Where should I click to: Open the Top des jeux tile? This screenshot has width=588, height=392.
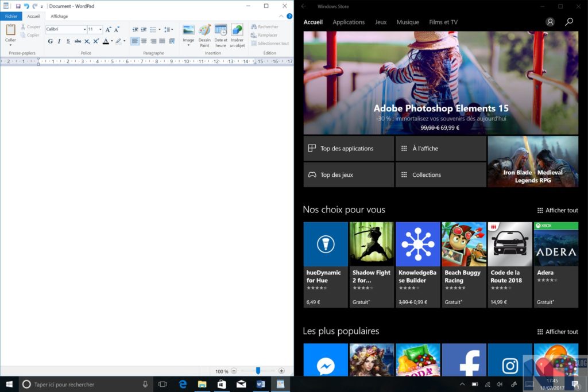(349, 174)
